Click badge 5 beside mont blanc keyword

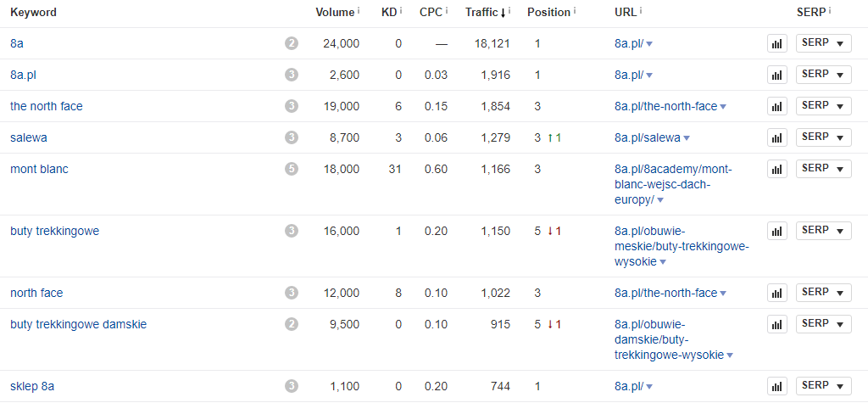(x=292, y=169)
